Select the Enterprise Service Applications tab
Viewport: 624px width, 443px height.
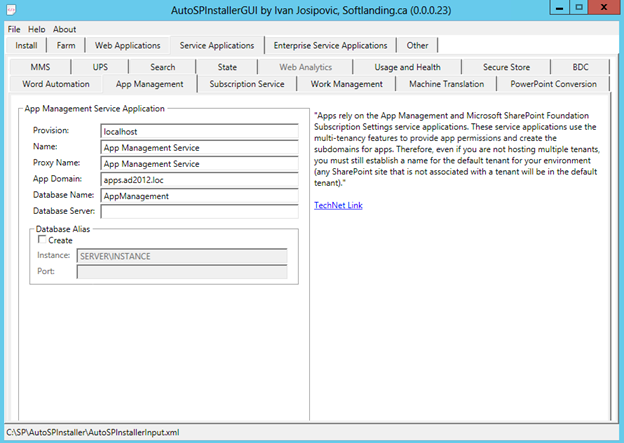click(331, 46)
